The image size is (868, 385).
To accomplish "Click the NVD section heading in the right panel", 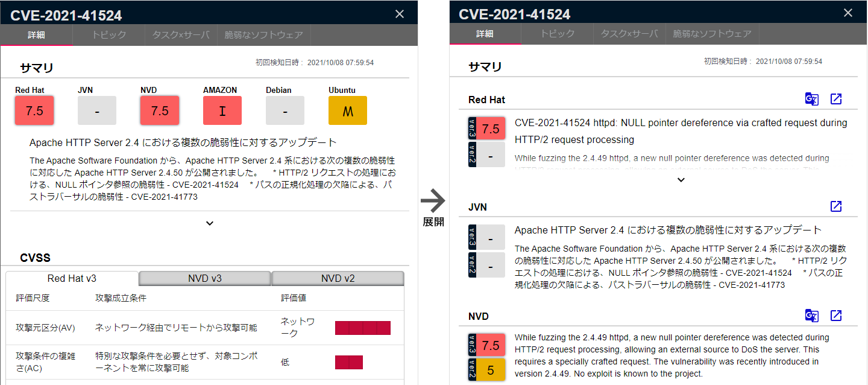I will pyautogui.click(x=479, y=316).
